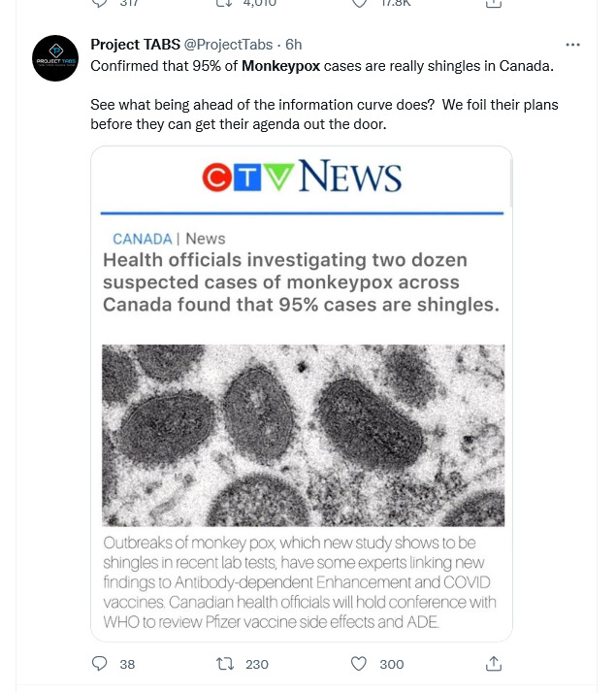Open the three-dot more menu on tweet
Viewport: 616px width, 693px height.
[572, 45]
